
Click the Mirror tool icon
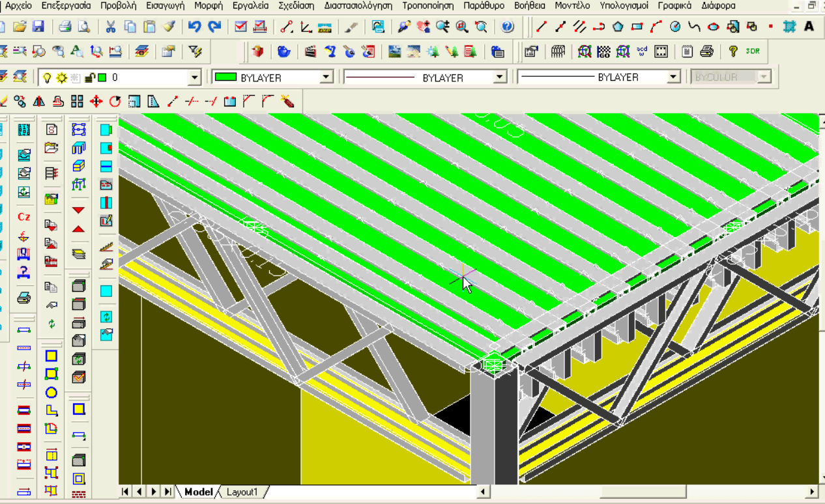pos(39,101)
